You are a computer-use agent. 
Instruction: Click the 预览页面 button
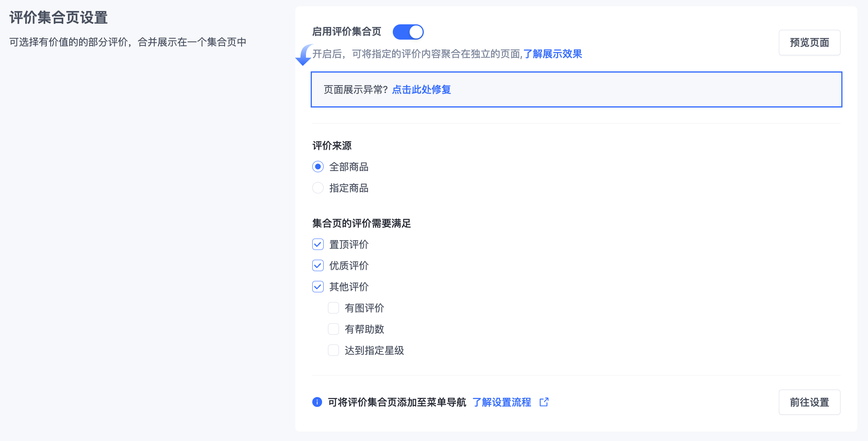(x=809, y=42)
